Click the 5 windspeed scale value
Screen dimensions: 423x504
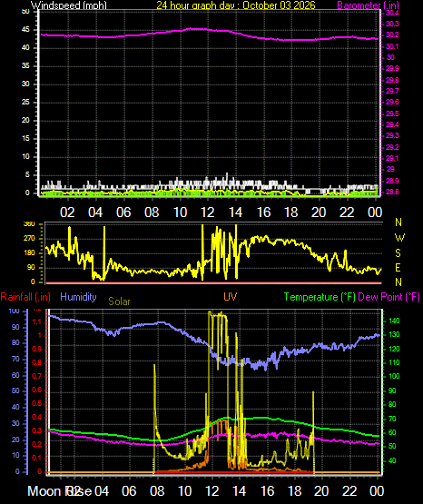click(x=27, y=175)
